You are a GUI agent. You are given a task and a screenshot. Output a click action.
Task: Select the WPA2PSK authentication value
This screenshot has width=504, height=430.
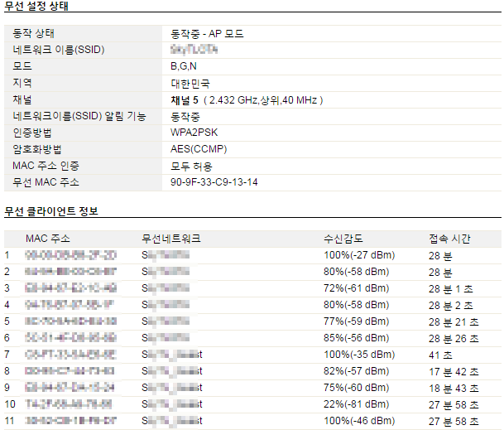click(x=194, y=133)
